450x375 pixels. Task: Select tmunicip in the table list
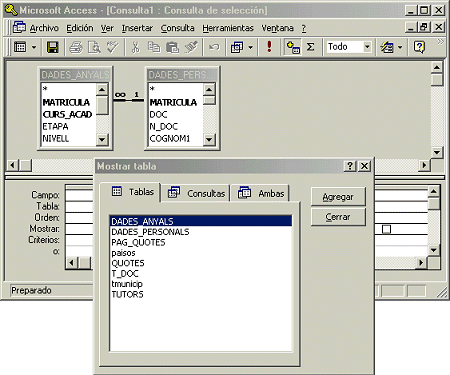pos(201,284)
